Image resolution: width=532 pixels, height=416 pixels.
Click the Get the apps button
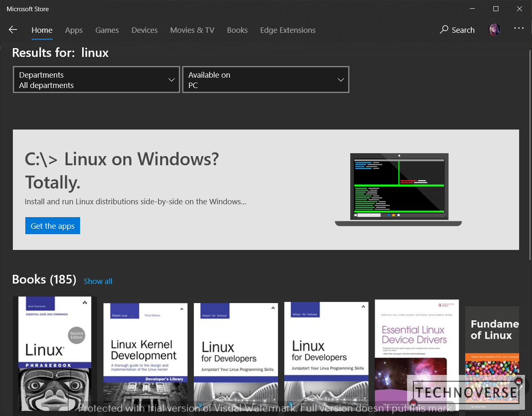52,225
